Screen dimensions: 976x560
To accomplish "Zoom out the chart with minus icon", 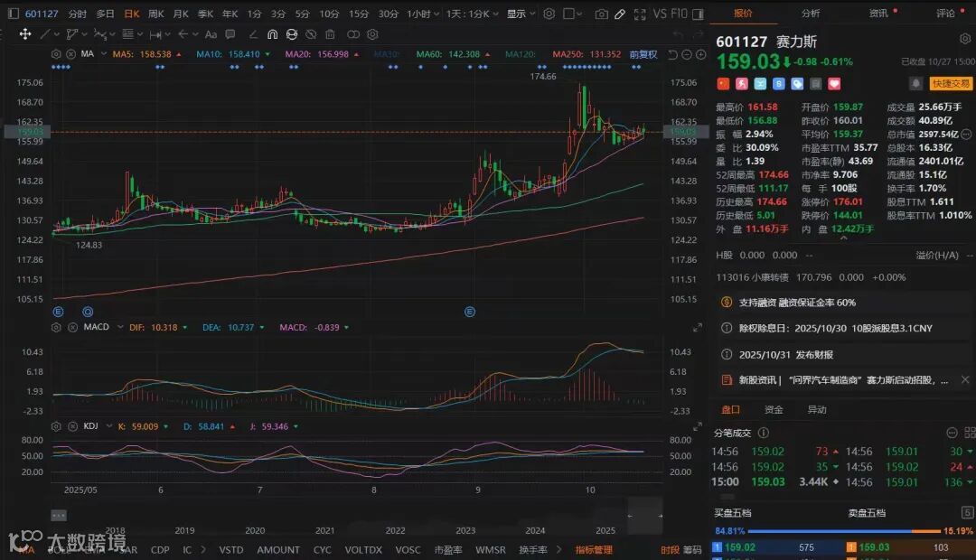I will click(687, 55).
